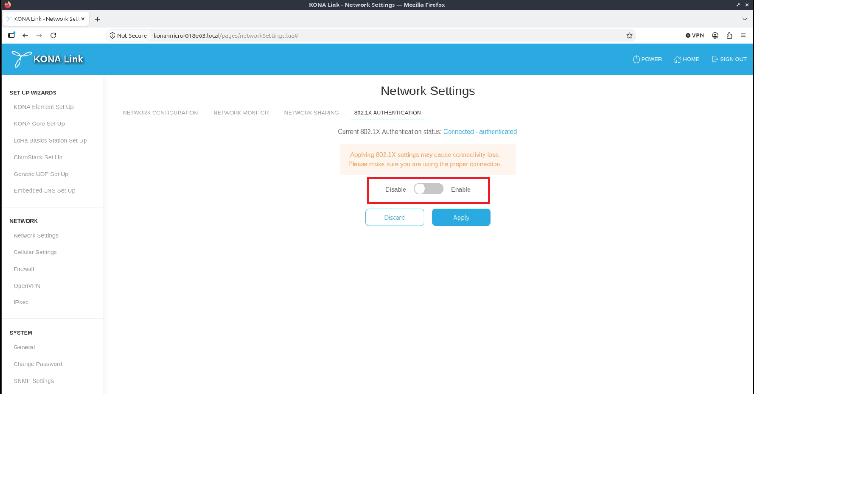Go forward in browser history
The image size is (868, 487).
[x=40, y=35]
